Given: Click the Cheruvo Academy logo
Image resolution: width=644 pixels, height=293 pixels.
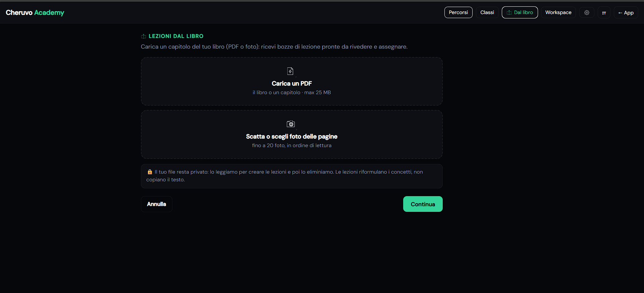Looking at the screenshot, I should [35, 12].
